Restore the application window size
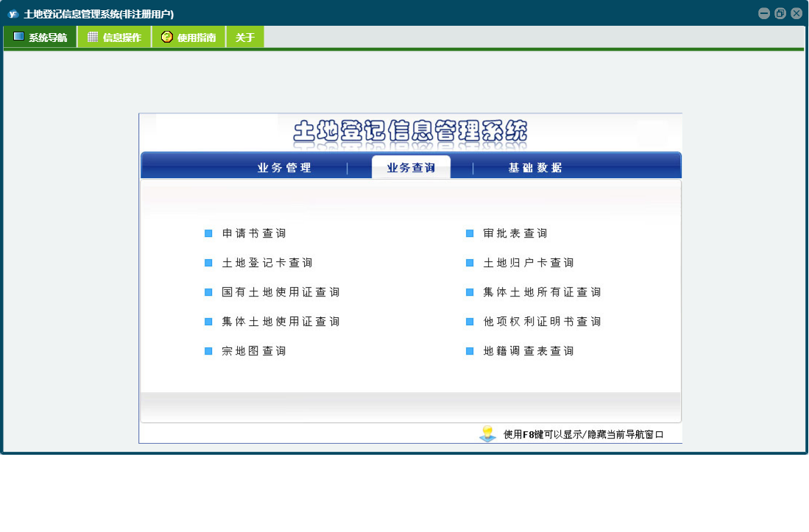 point(780,13)
